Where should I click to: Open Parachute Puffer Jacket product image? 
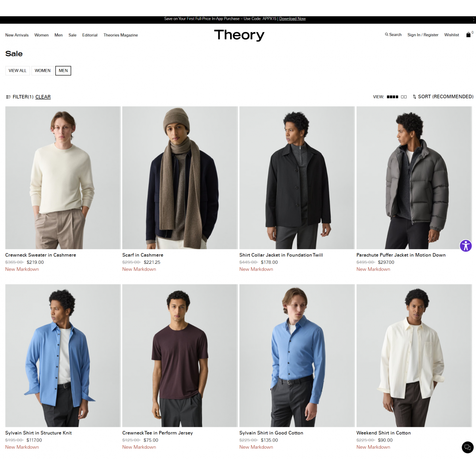click(414, 178)
